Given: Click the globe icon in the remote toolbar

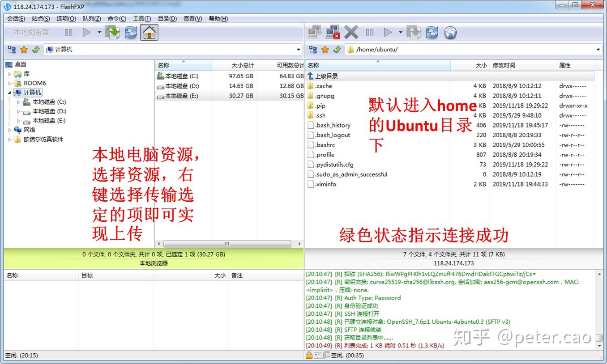Looking at the screenshot, I should tap(450, 32).
